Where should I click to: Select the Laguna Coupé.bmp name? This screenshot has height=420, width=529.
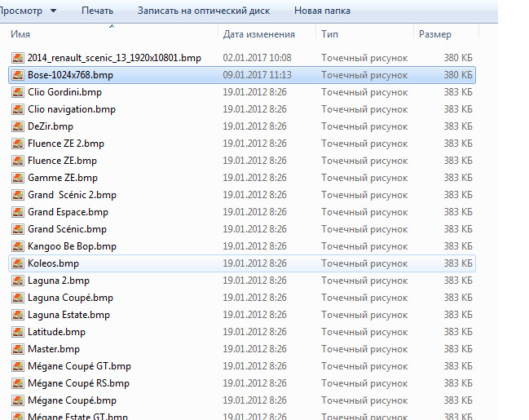pyautogui.click(x=70, y=298)
